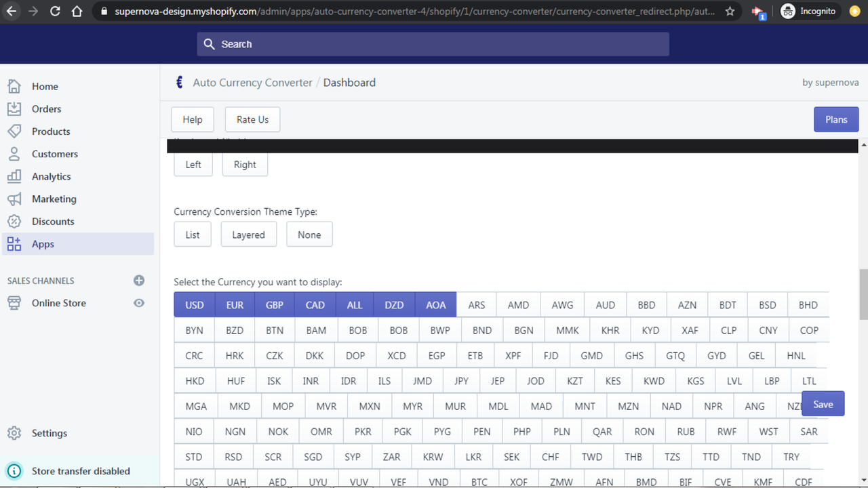Click the Customers person icon
The width and height of the screenshot is (868, 488).
(x=14, y=154)
